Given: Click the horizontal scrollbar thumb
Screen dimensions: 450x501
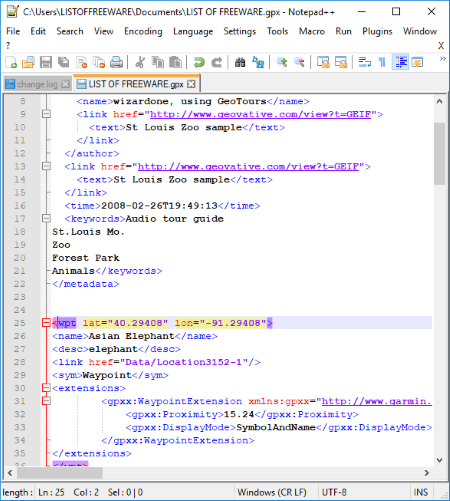Looking at the screenshot, I should pyautogui.click(x=60, y=473).
